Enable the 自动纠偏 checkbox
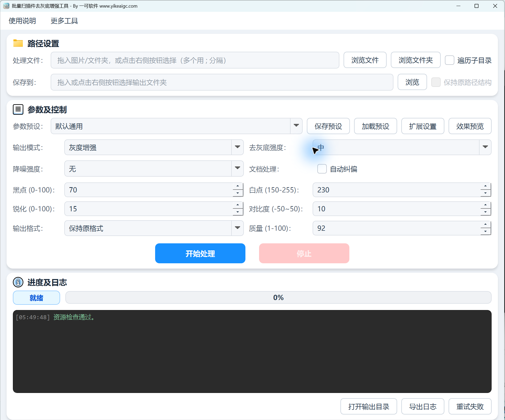The width and height of the screenshot is (505, 420). 322,169
